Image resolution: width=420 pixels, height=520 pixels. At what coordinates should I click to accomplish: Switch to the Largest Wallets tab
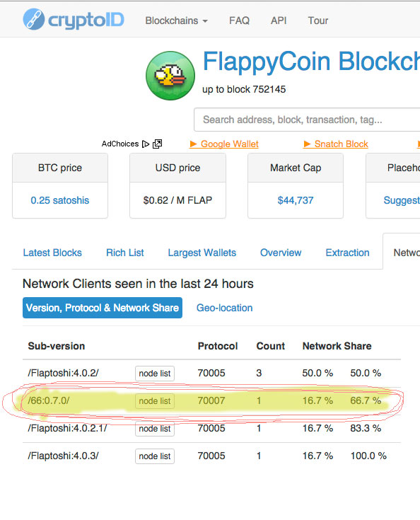202,253
